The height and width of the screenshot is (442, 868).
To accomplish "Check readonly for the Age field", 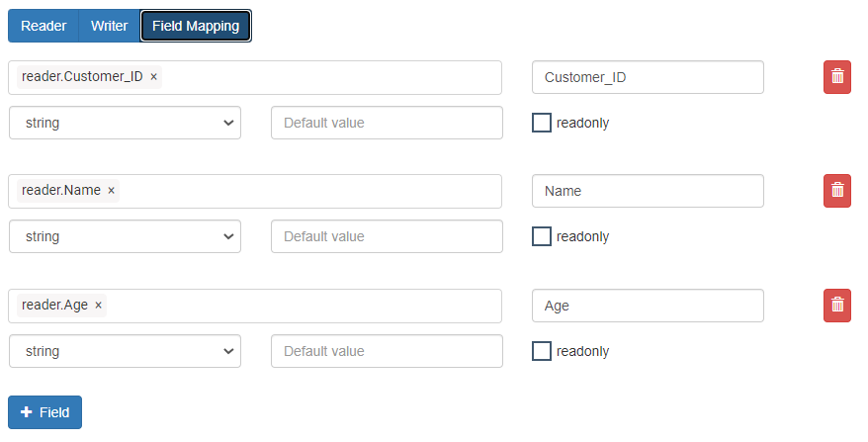I will coord(542,351).
